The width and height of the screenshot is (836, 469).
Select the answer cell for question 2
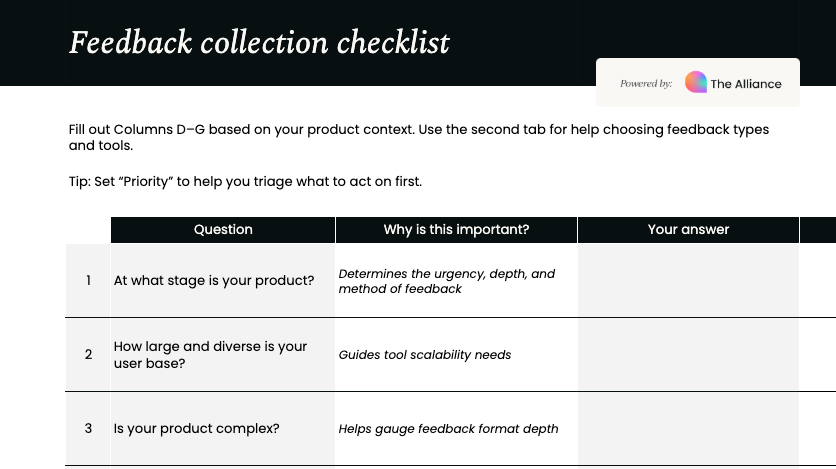click(x=688, y=355)
